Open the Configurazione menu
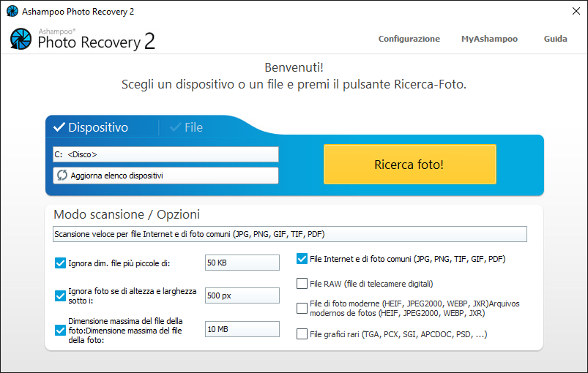The height and width of the screenshot is (373, 588). 409,39
